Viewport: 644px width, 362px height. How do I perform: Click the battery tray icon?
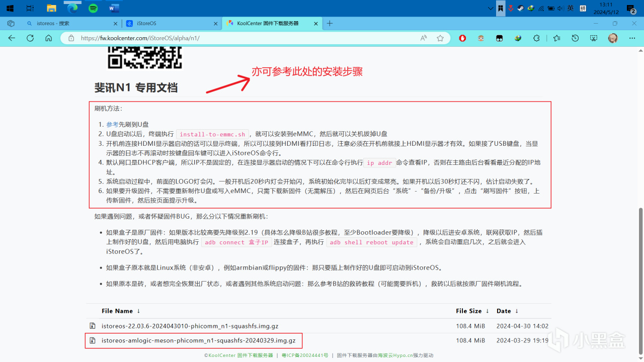(x=551, y=8)
